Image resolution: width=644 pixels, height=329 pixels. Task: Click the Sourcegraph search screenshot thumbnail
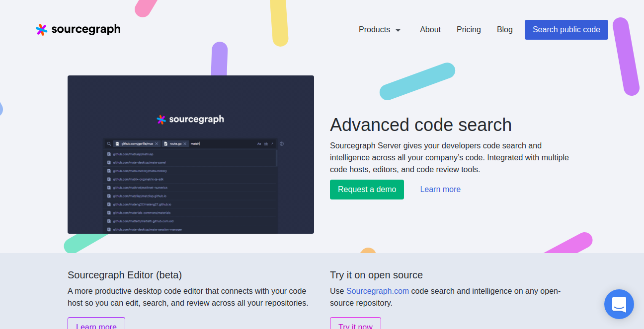[x=191, y=154]
